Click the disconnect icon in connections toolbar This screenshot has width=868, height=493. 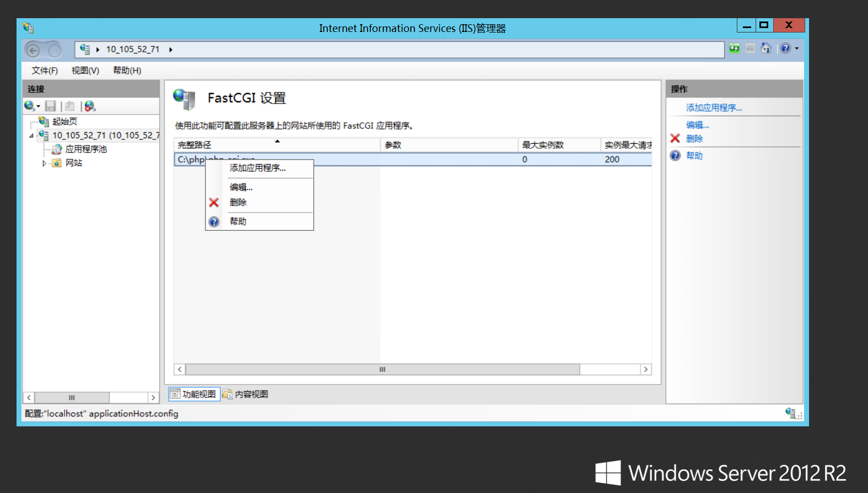tap(90, 106)
